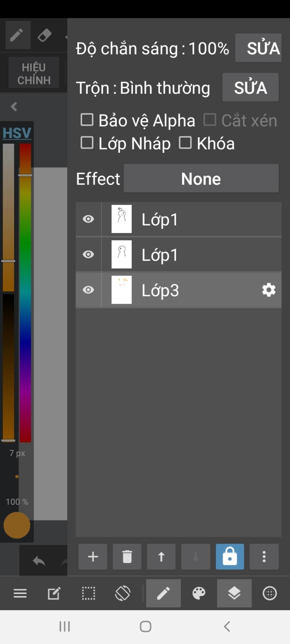
Task: Move layer up with arrow icon
Action: pos(161,556)
